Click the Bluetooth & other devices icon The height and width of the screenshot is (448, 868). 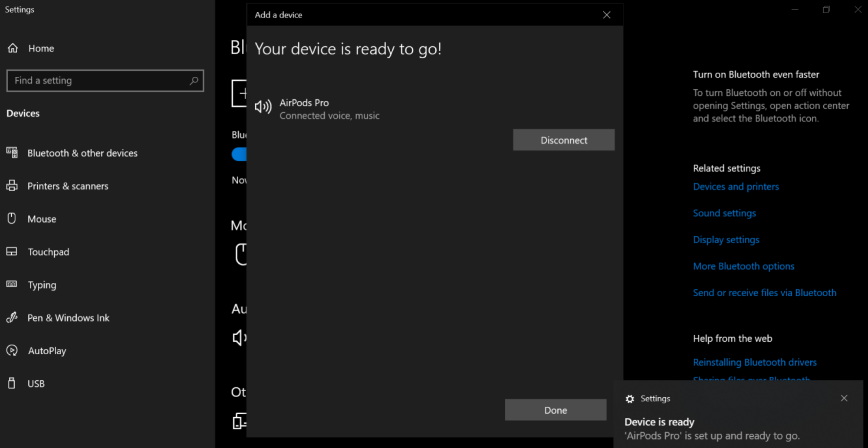(x=12, y=153)
